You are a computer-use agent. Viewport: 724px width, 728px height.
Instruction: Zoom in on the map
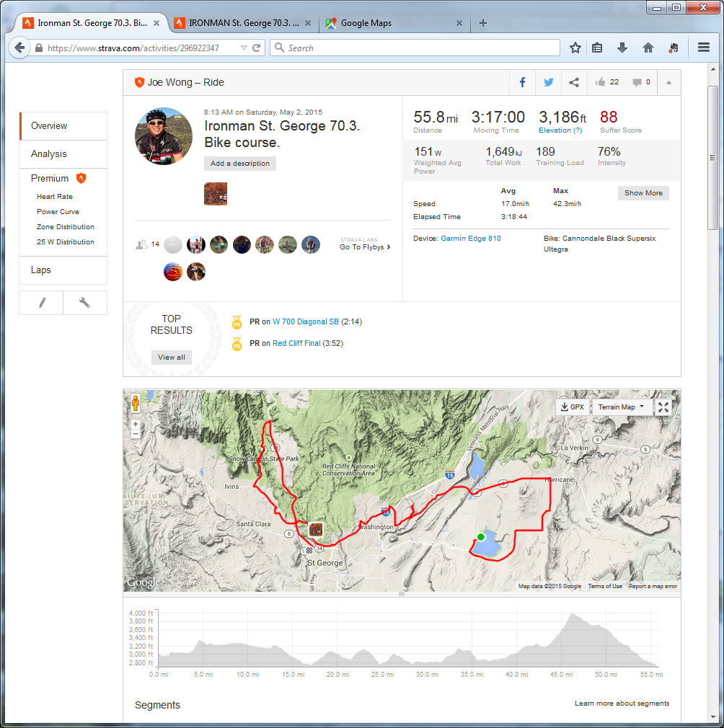136,425
